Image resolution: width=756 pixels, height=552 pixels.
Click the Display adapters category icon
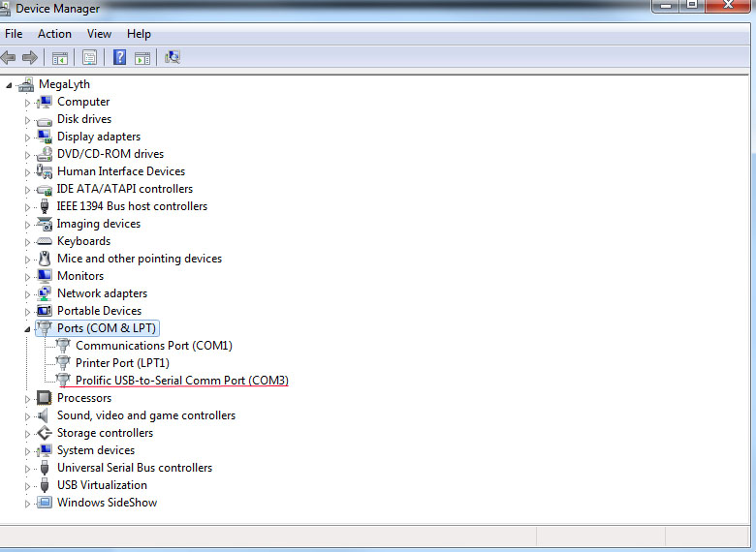[45, 137]
